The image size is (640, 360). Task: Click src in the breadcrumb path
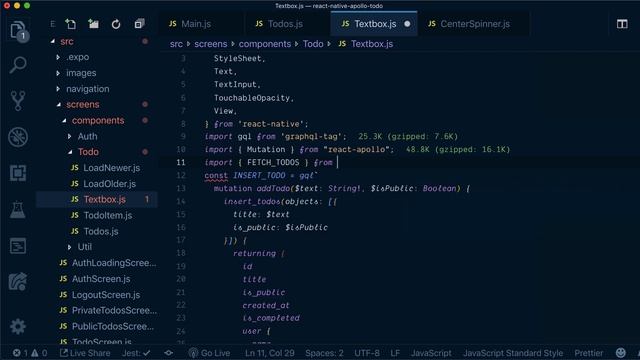tap(176, 44)
